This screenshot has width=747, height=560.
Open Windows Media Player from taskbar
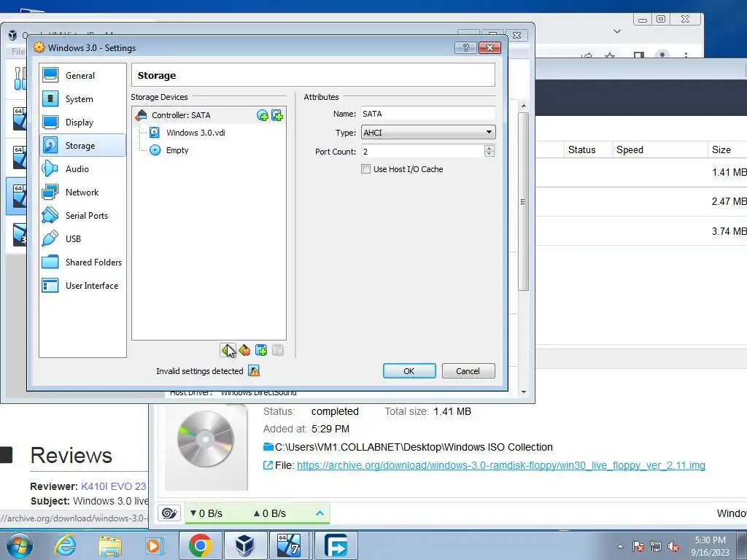154,545
